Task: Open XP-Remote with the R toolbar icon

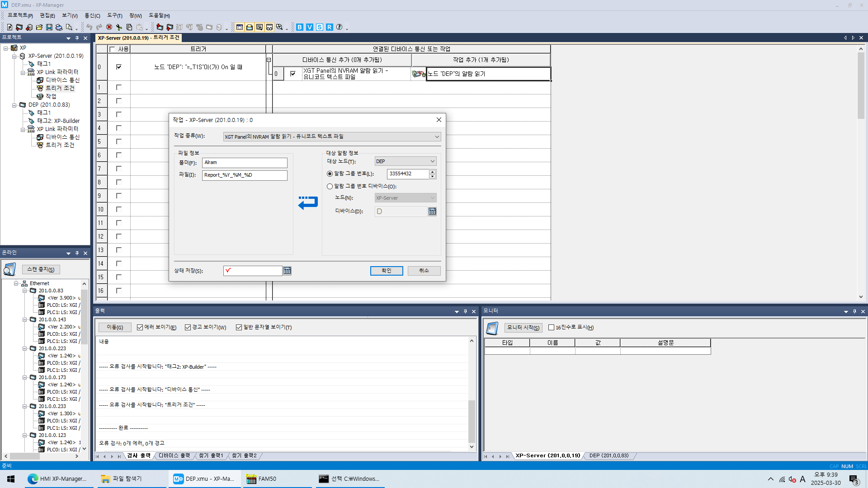Action: [x=330, y=27]
